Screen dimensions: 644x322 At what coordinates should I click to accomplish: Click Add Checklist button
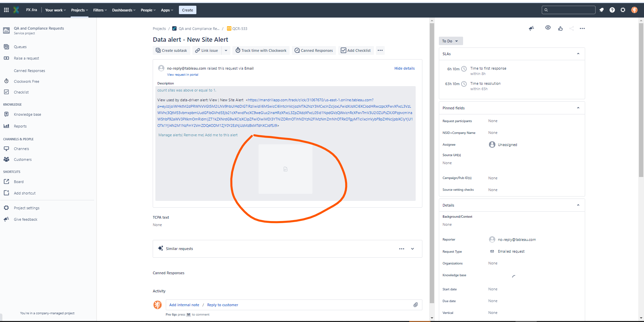click(356, 50)
